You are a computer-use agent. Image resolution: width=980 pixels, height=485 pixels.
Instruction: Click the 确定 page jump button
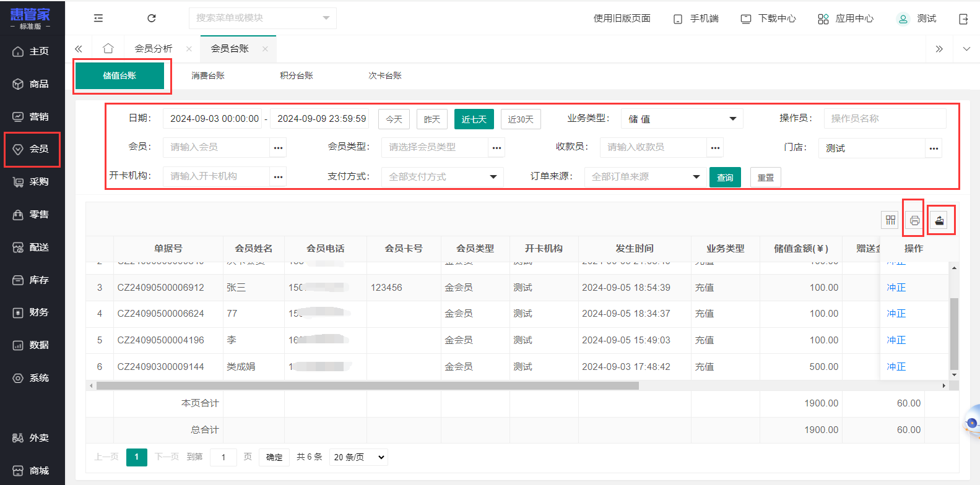(274, 457)
